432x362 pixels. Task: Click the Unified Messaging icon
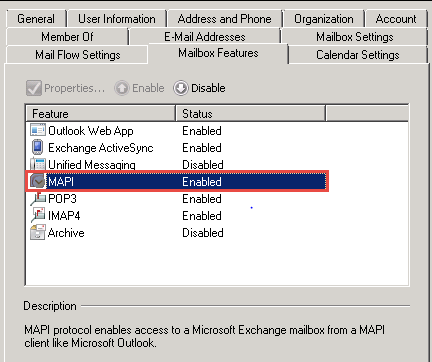point(37,164)
